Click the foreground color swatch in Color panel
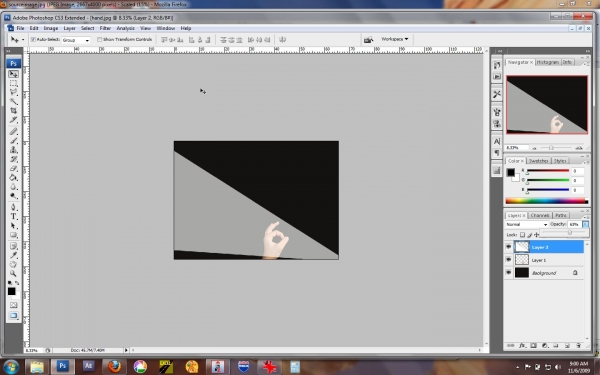Viewport: 600px width, 375px height. 510,172
